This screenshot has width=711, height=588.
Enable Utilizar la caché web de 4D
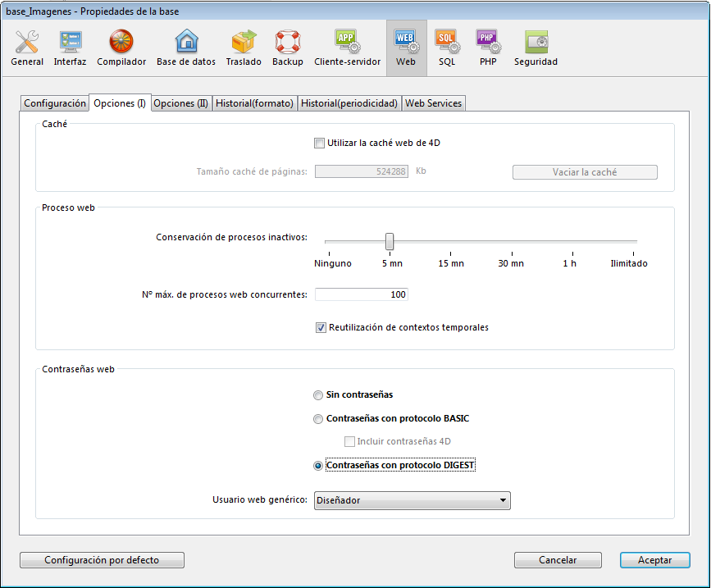320,144
